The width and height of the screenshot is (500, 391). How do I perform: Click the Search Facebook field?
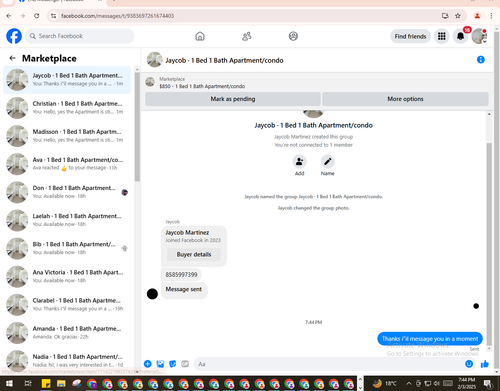pos(80,36)
